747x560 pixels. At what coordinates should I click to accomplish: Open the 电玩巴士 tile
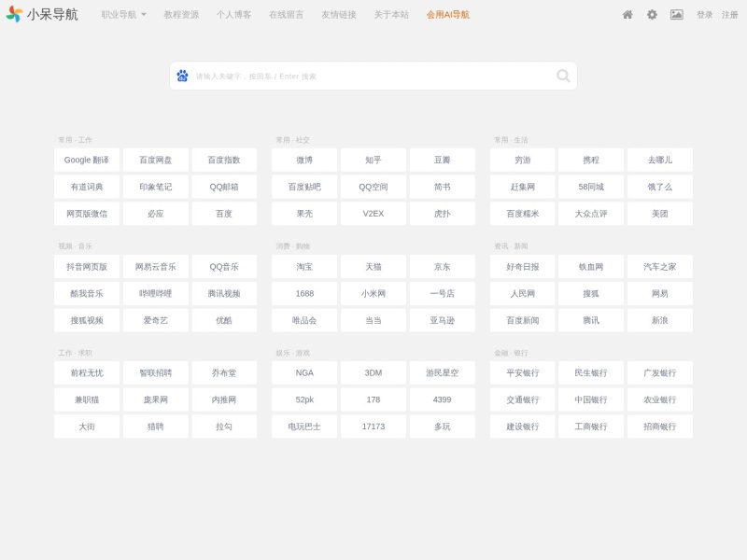click(304, 427)
